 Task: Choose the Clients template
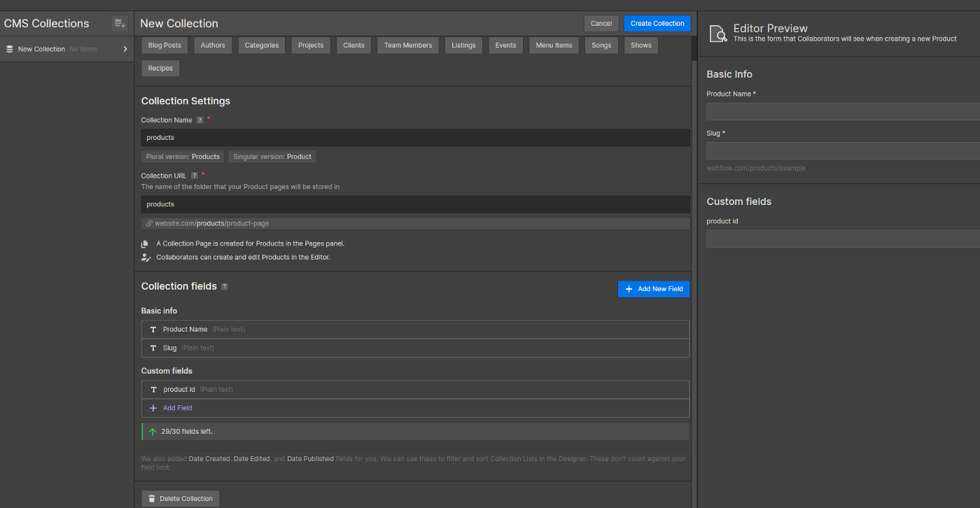[353, 45]
